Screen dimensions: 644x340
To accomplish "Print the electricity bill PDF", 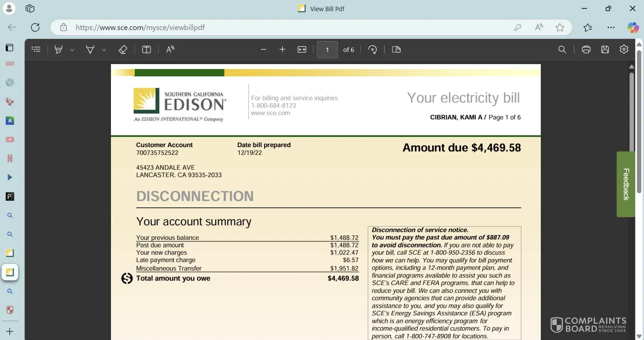I will pyautogui.click(x=586, y=49).
